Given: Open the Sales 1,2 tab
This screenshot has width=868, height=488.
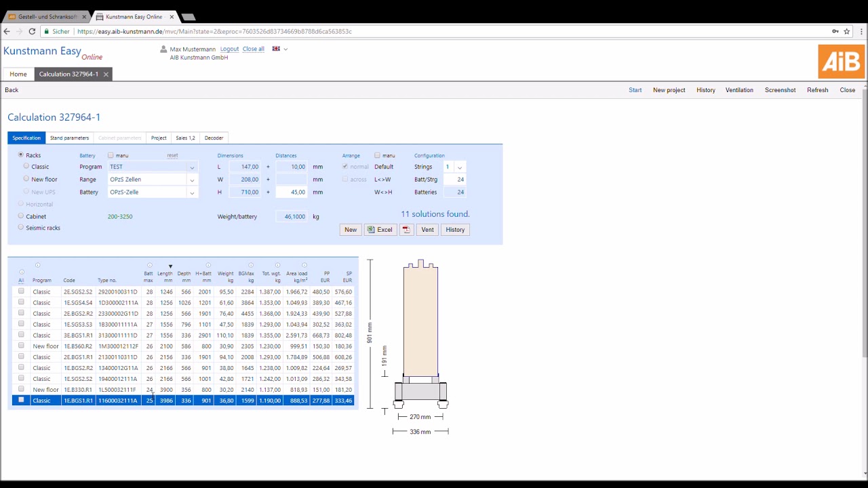Looking at the screenshot, I should (185, 138).
